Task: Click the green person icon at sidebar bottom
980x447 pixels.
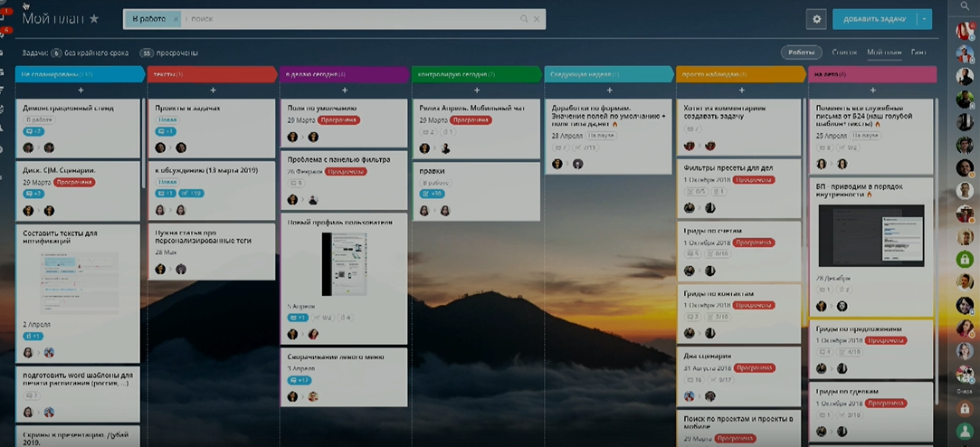Action: (965, 432)
